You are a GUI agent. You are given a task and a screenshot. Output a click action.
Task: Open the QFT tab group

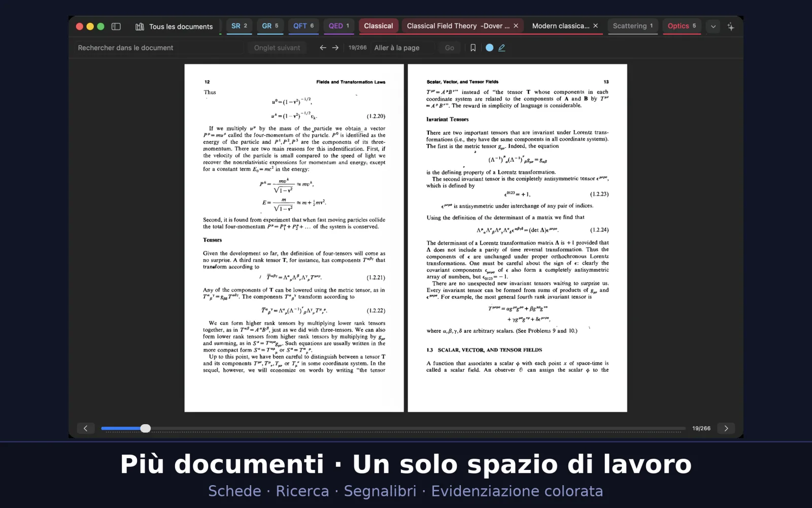tap(303, 26)
